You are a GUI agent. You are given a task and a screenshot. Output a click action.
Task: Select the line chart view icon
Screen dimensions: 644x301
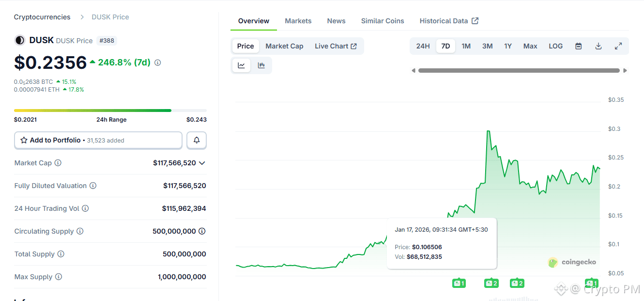(241, 65)
